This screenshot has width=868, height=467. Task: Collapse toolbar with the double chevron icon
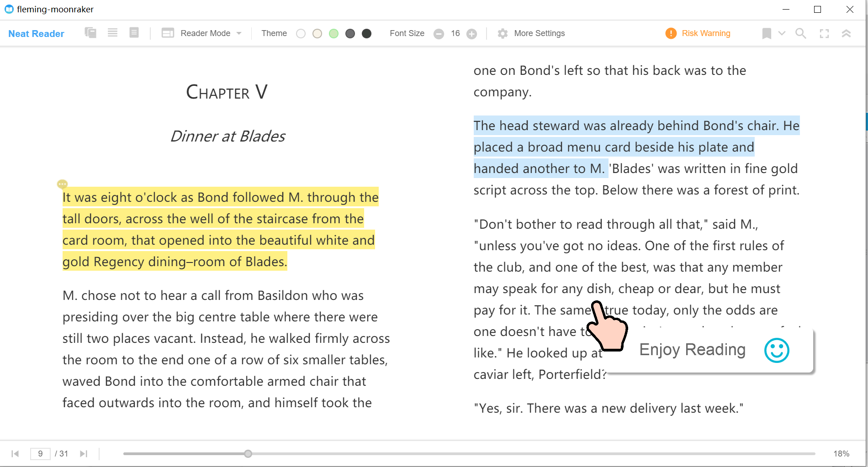pyautogui.click(x=846, y=33)
